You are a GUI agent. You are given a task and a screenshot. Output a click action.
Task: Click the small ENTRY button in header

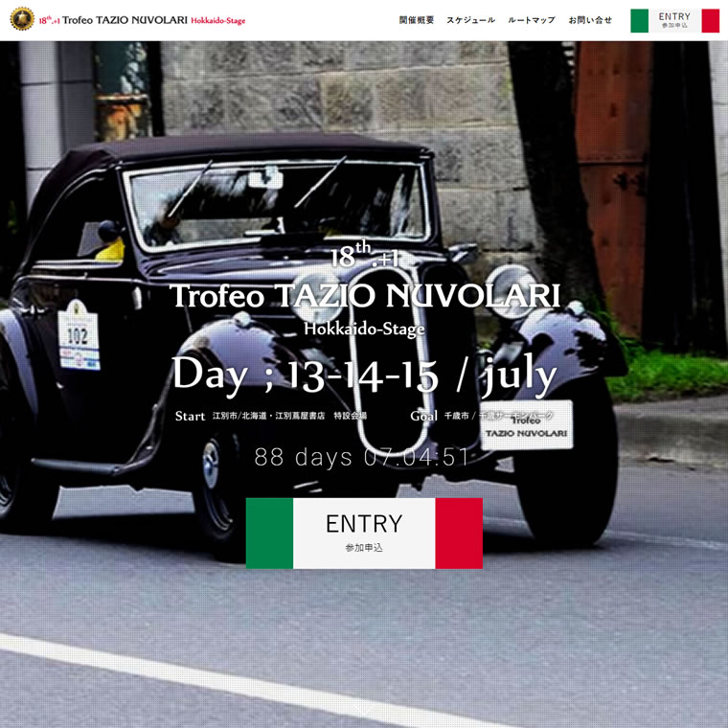[674, 20]
